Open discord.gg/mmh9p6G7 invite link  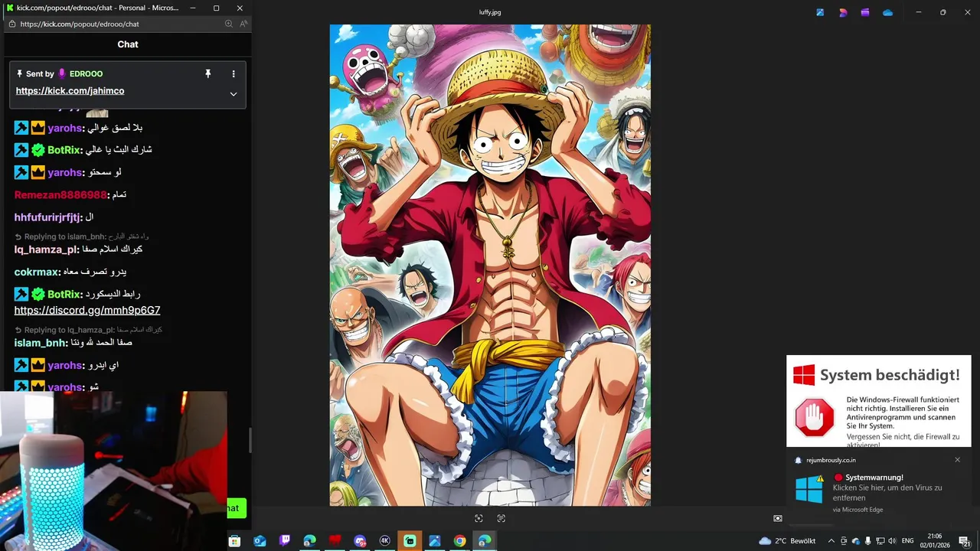pyautogui.click(x=87, y=311)
